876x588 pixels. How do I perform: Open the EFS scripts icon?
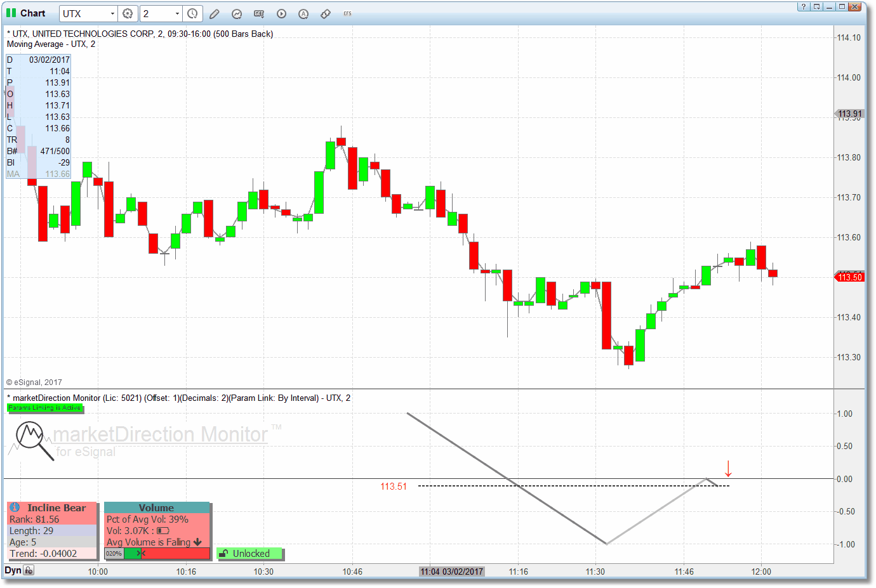(x=347, y=13)
